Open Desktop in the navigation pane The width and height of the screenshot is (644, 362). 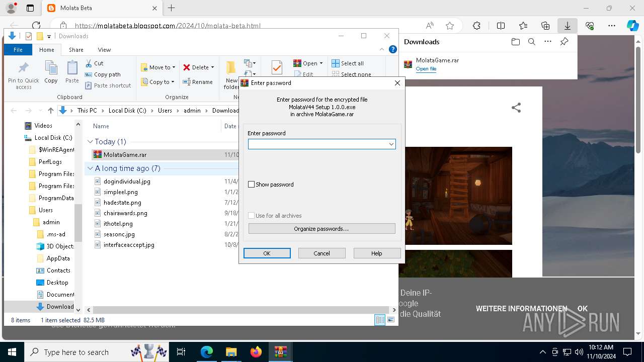[57, 283]
